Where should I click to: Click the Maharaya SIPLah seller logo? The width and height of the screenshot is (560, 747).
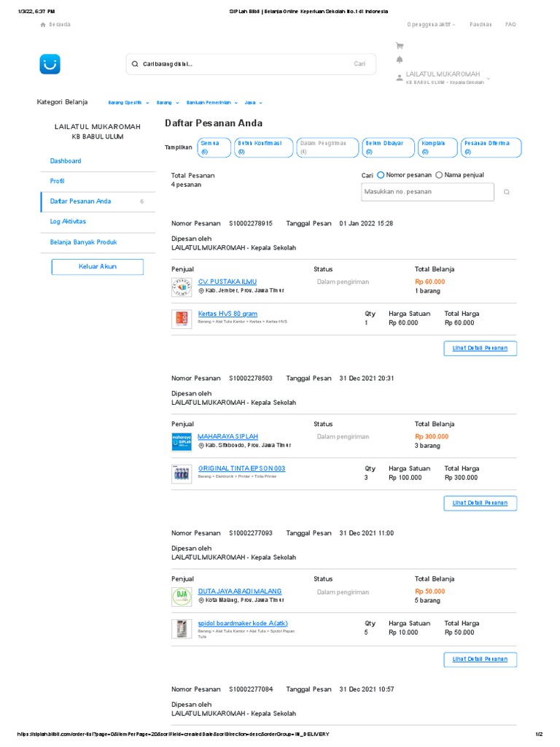point(182,441)
